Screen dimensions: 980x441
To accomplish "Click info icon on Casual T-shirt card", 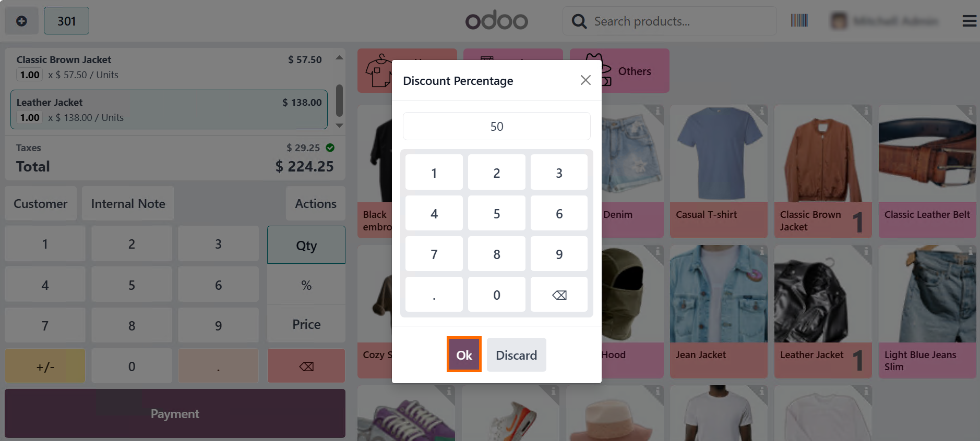I will tap(761, 111).
